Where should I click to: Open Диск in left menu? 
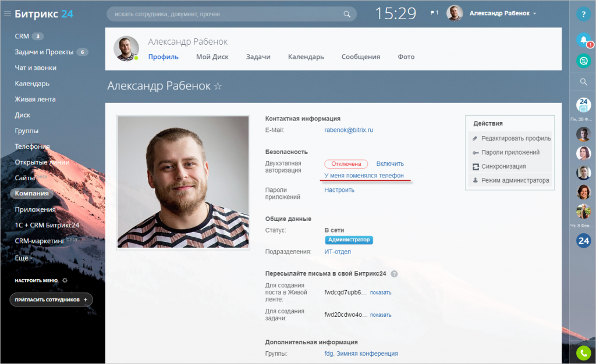point(23,115)
